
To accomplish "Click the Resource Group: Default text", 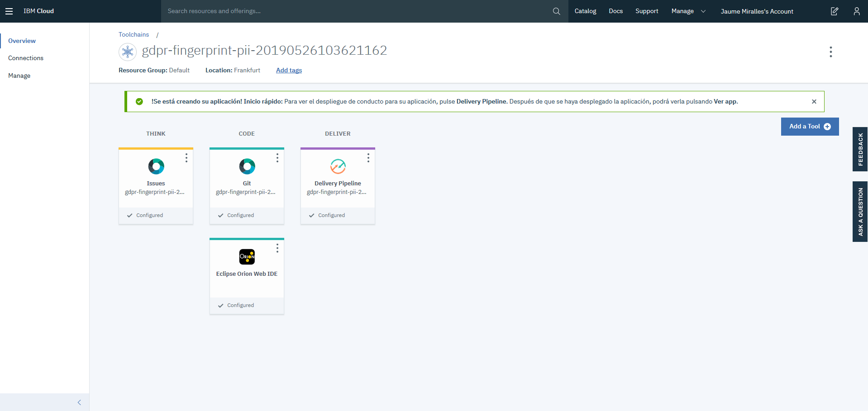I will pyautogui.click(x=154, y=70).
